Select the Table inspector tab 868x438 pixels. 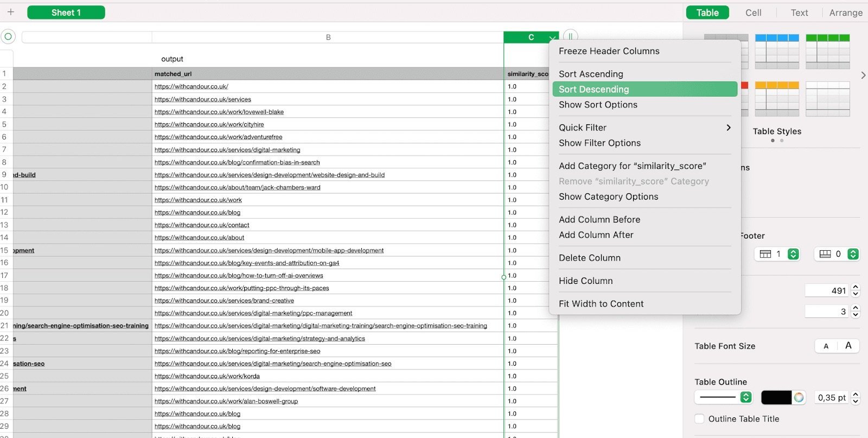click(x=707, y=12)
